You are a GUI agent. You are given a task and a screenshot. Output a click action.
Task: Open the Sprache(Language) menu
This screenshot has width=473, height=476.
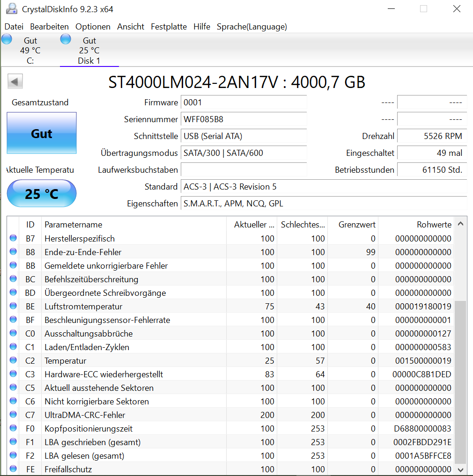point(251,27)
